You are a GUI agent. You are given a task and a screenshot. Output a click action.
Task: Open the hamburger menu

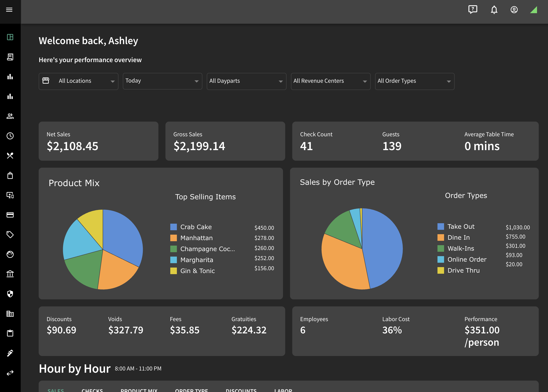(x=9, y=10)
